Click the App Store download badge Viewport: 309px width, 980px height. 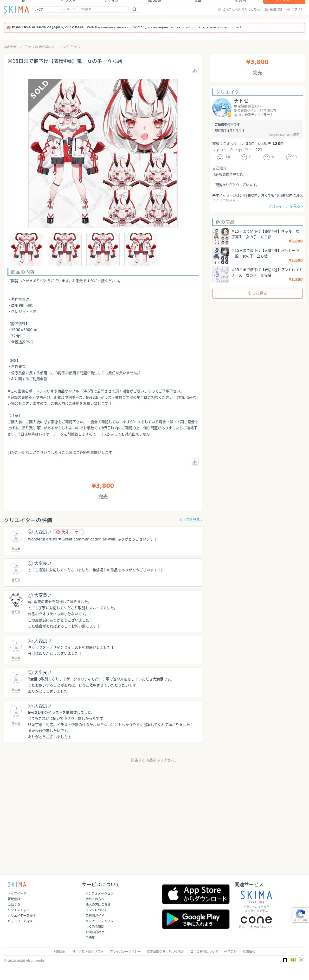click(195, 894)
